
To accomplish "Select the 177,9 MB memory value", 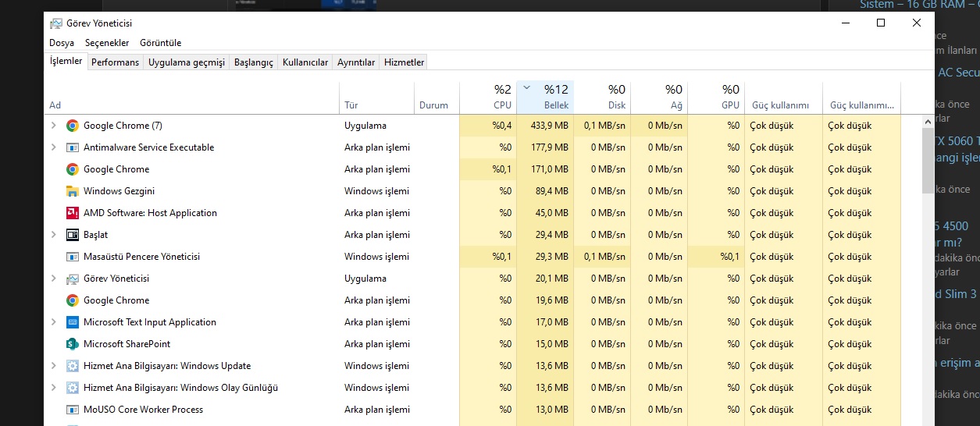I will [x=549, y=147].
